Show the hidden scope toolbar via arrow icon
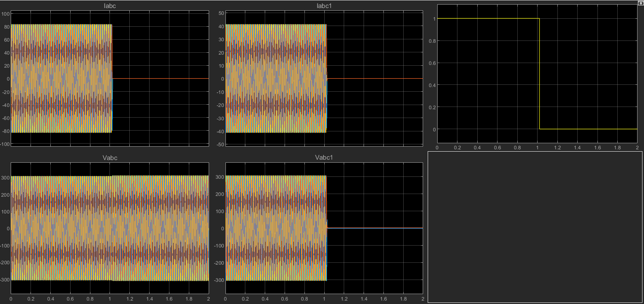Viewport: 644px width, 304px height. 641,3
